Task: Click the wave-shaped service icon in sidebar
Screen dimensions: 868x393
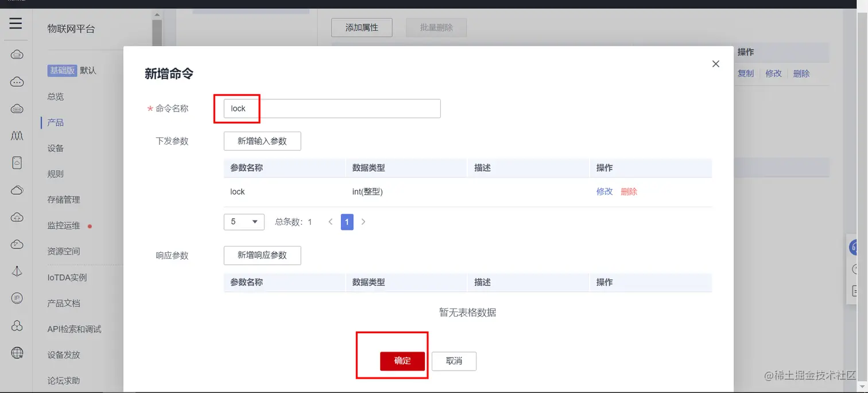Action: point(17,136)
